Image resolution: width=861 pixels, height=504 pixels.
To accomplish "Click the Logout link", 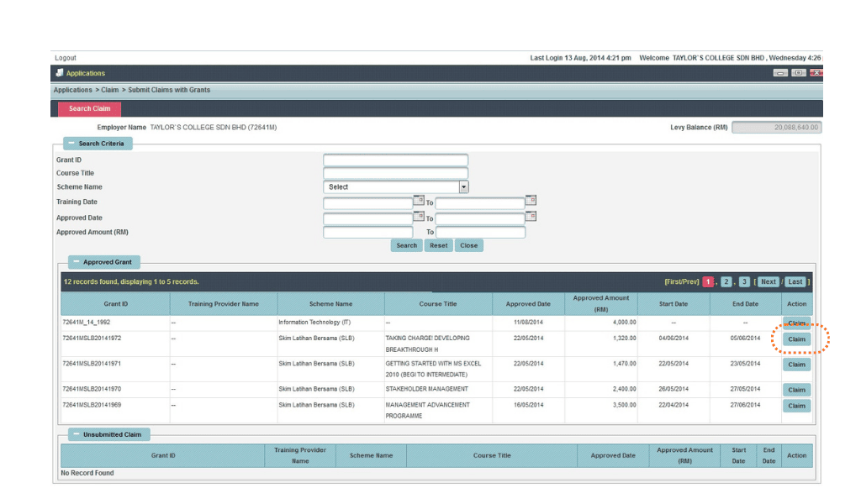I will [x=66, y=58].
